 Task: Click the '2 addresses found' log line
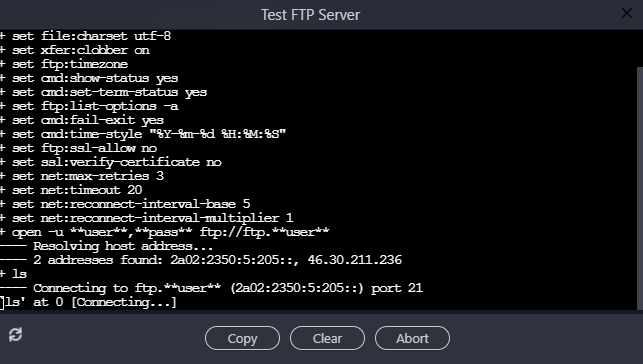[x=201, y=260]
